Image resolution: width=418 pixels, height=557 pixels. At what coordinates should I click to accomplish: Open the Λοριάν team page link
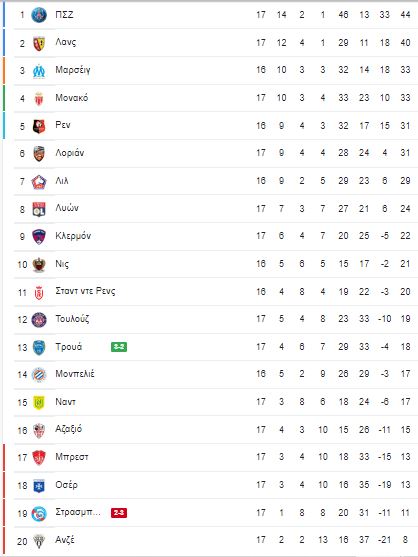point(70,153)
